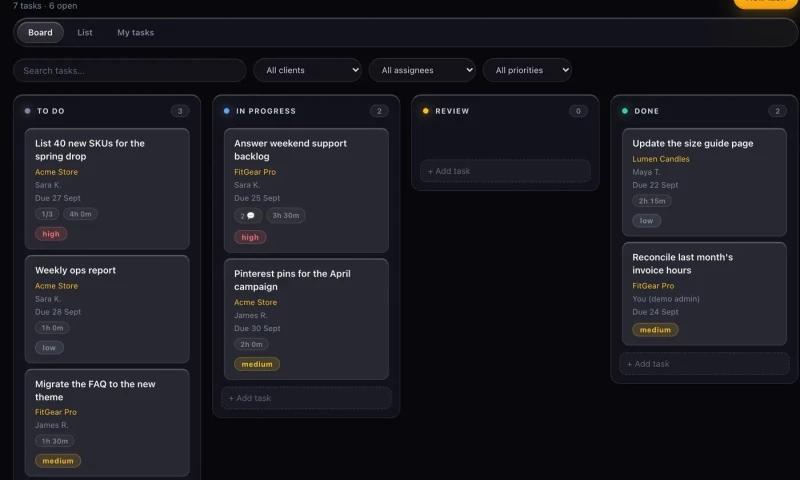Click the 4h 0m time badge

point(80,214)
